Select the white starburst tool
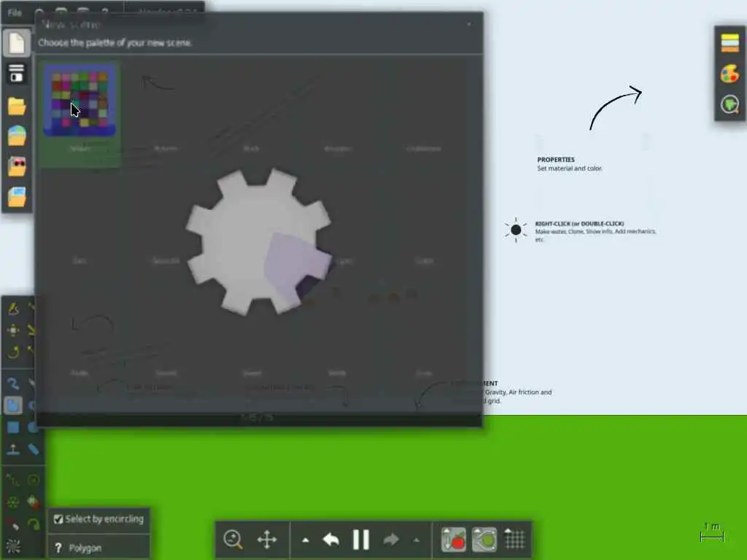The image size is (747, 560). tap(13, 546)
